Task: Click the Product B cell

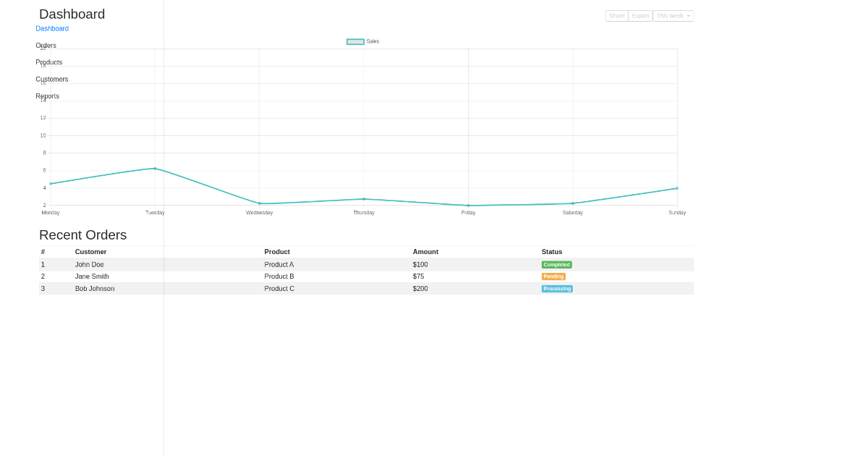Action: (x=279, y=276)
